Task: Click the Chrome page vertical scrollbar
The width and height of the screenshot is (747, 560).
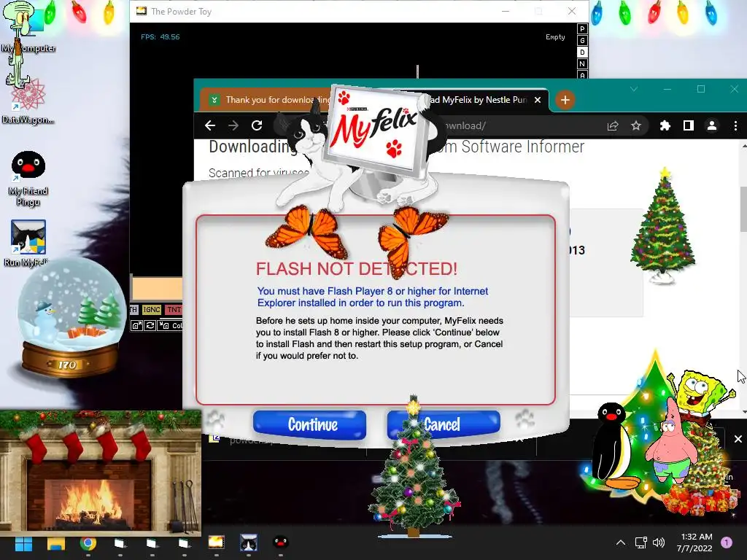Action: pos(743,209)
